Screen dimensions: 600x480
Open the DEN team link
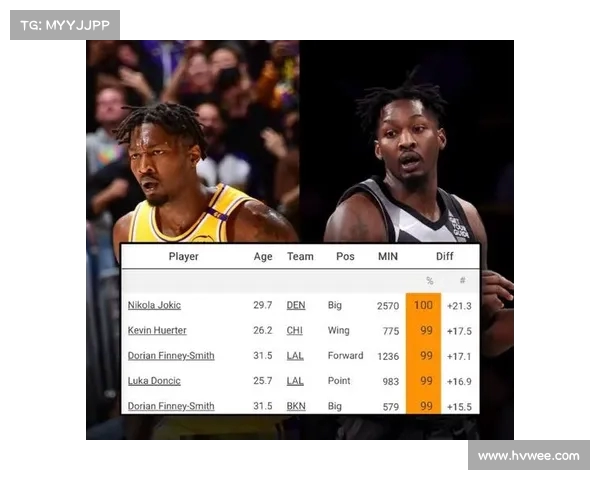(x=296, y=305)
